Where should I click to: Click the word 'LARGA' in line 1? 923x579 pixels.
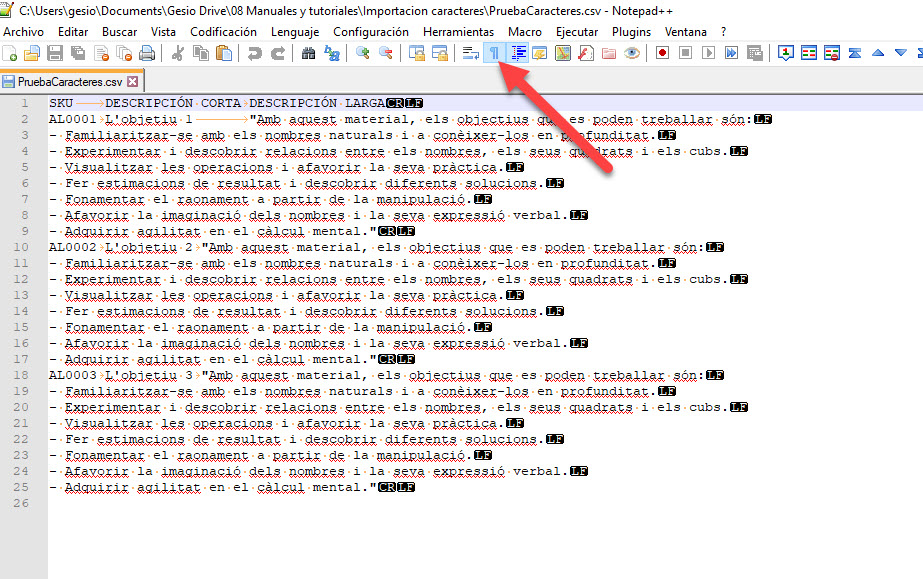(365, 103)
